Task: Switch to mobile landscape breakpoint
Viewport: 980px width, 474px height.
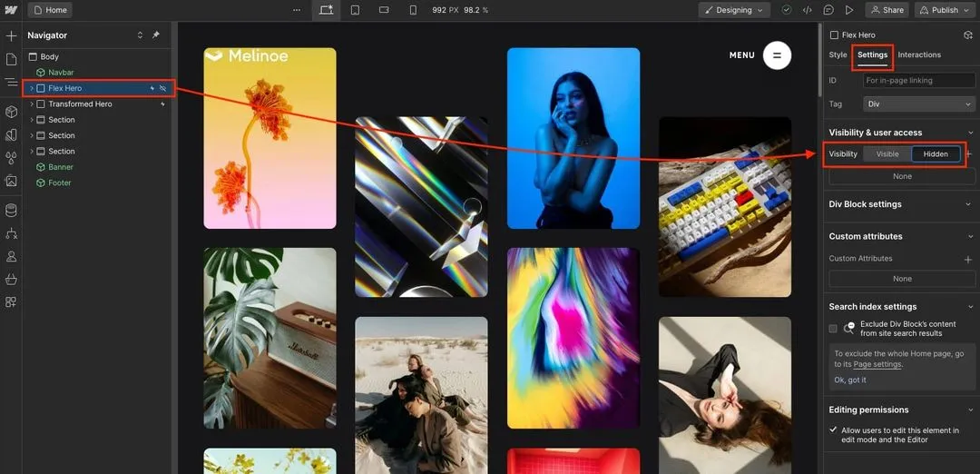Action: [384, 10]
